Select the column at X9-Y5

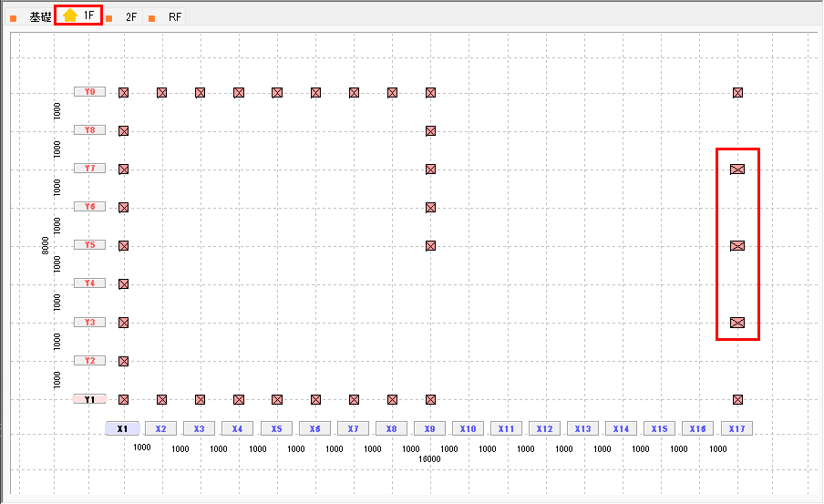click(430, 245)
